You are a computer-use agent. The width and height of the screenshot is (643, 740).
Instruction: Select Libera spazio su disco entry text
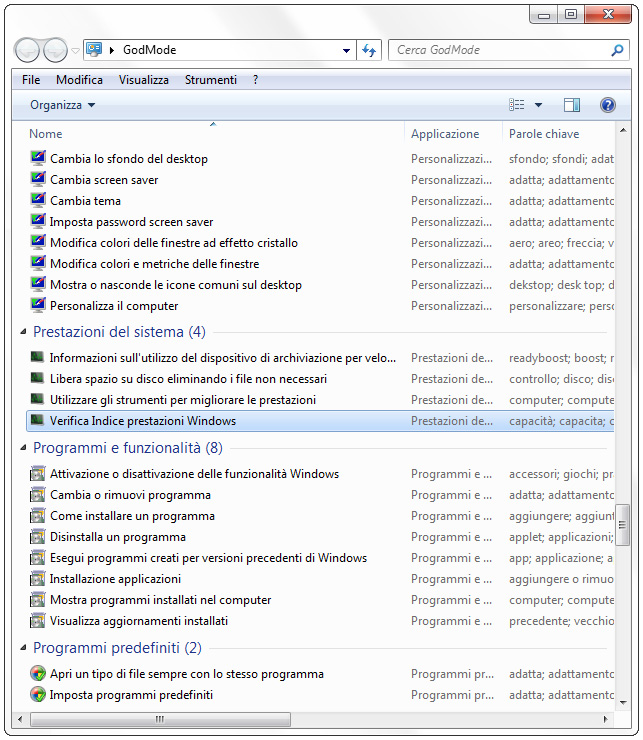point(188,378)
